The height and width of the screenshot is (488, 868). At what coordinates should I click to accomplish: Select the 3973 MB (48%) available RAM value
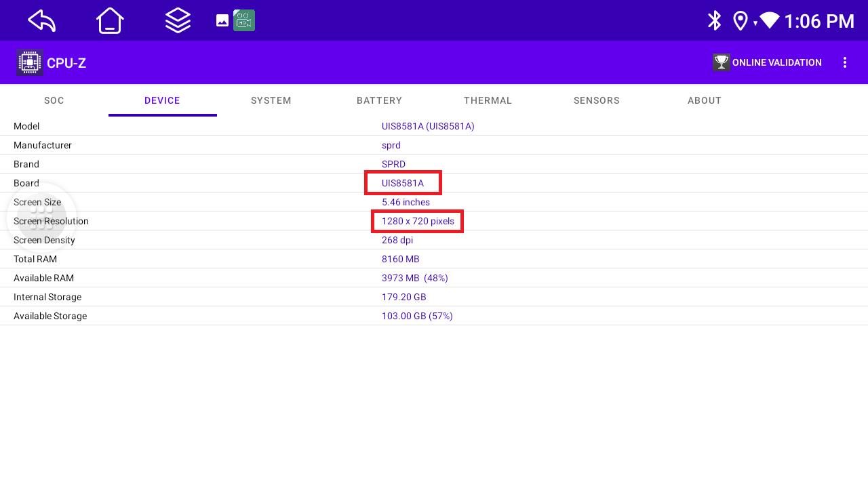tap(415, 278)
